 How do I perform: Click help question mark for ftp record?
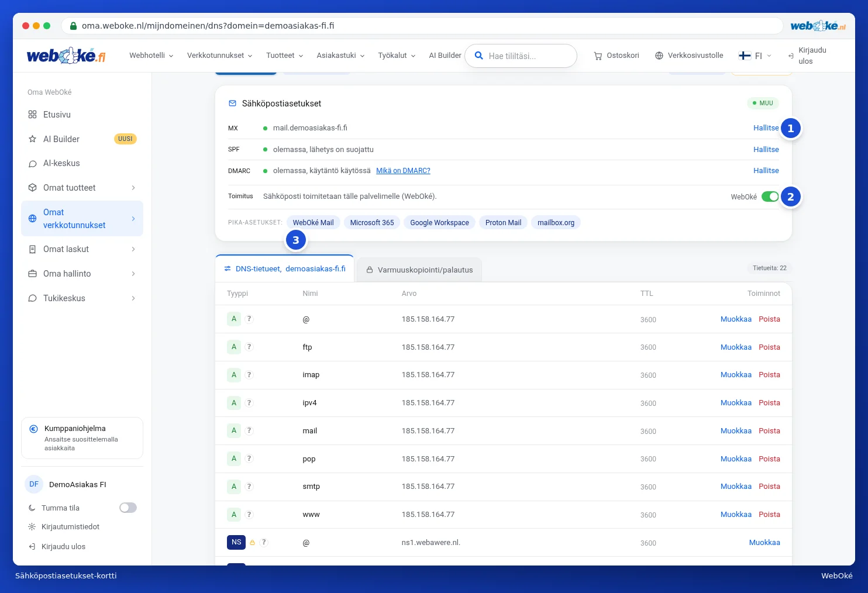tap(249, 347)
